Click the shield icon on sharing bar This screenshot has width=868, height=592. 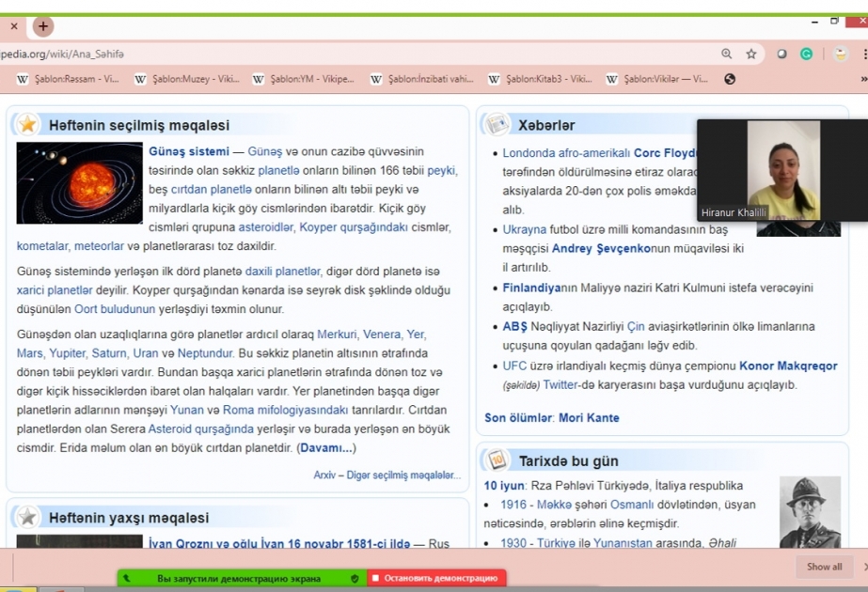355,578
